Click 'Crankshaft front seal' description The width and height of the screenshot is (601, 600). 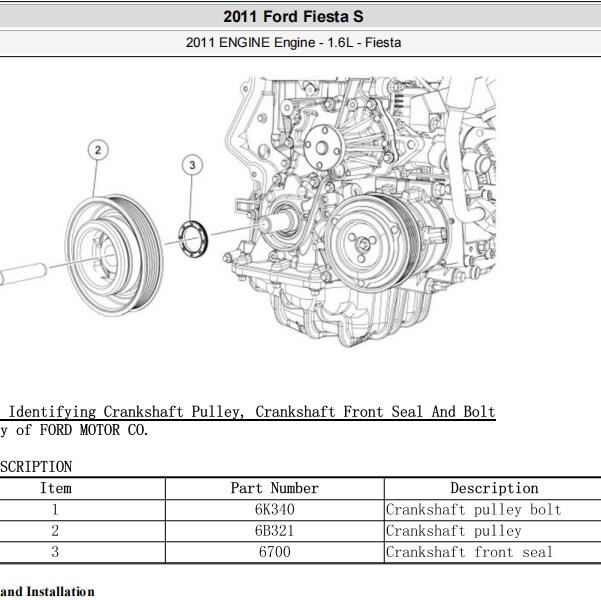click(469, 552)
